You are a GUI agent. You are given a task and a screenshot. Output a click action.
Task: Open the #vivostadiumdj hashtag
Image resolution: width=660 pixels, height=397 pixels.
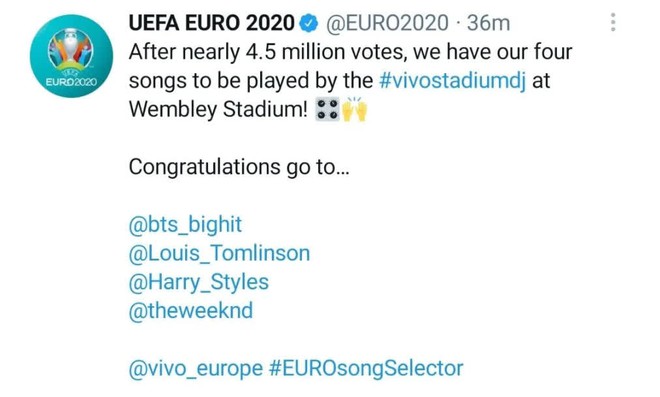click(x=452, y=80)
